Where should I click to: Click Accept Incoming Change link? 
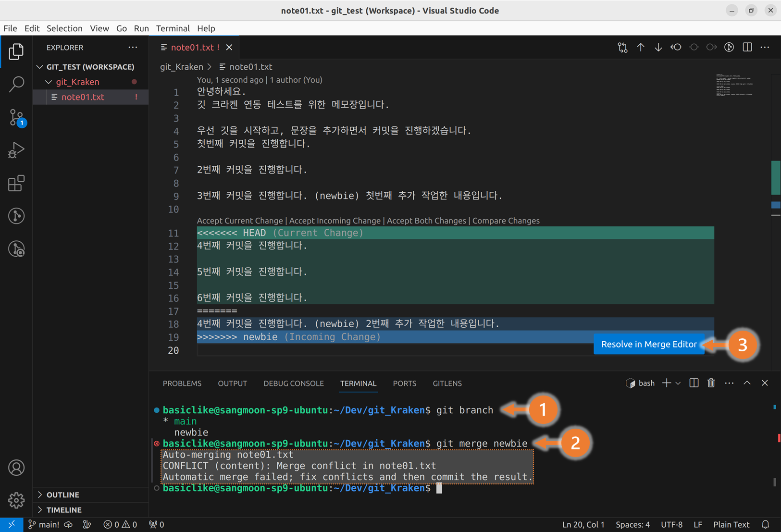click(335, 221)
